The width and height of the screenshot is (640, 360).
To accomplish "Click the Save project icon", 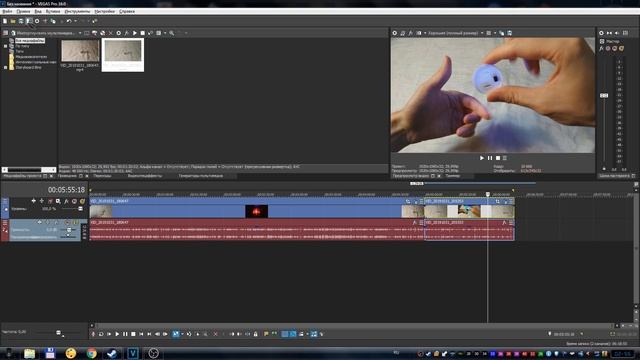I will point(21,21).
